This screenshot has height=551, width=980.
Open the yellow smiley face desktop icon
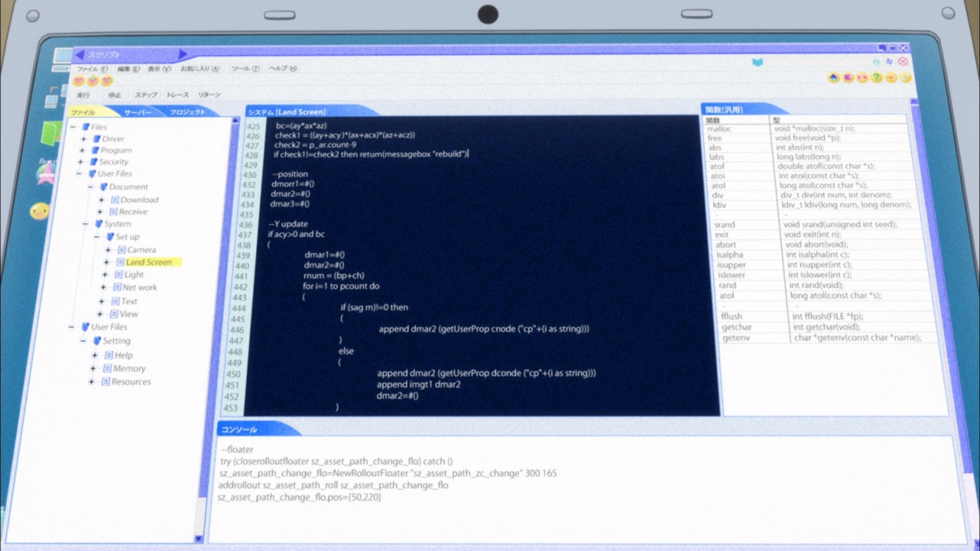click(x=39, y=211)
